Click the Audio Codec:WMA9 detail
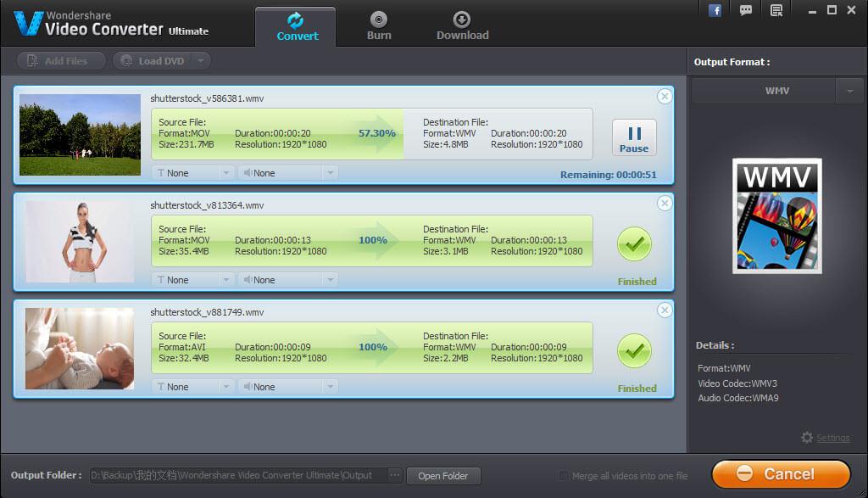 tap(738, 398)
